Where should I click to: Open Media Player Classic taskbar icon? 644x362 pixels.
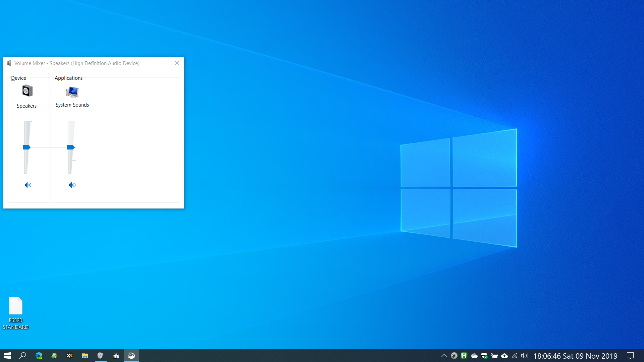116,356
